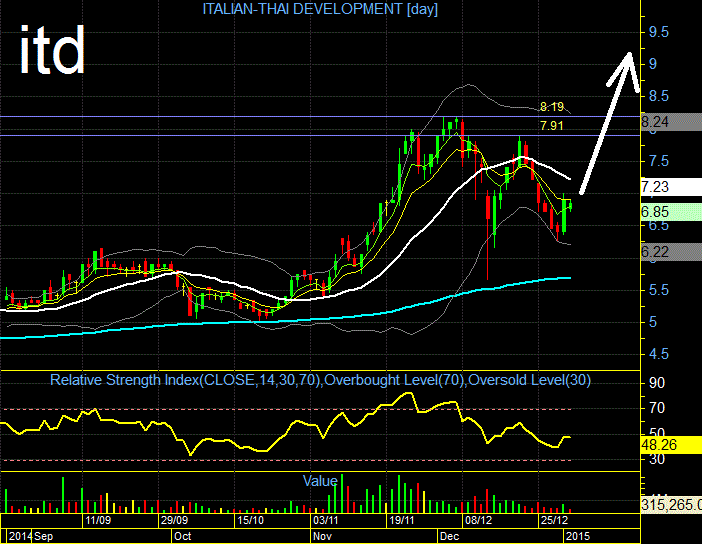Click the RSI axis label 90

(657, 383)
